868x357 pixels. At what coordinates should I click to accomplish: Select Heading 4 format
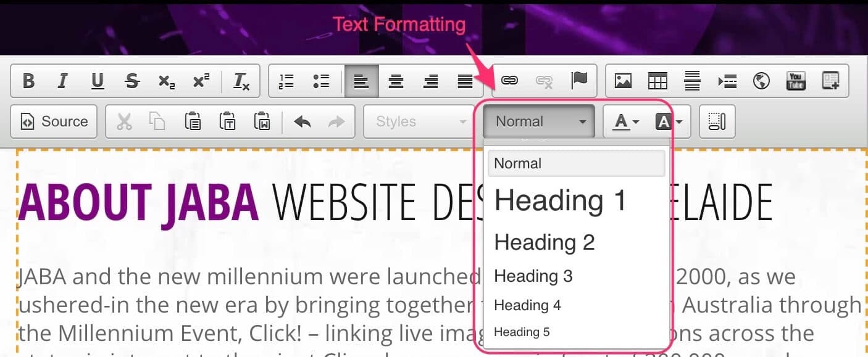coord(577,305)
